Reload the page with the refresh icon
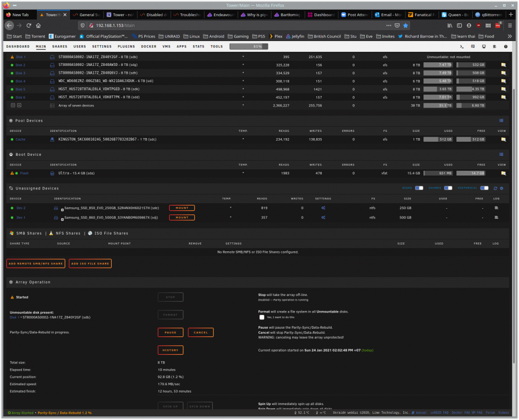519x420 pixels. point(29,25)
